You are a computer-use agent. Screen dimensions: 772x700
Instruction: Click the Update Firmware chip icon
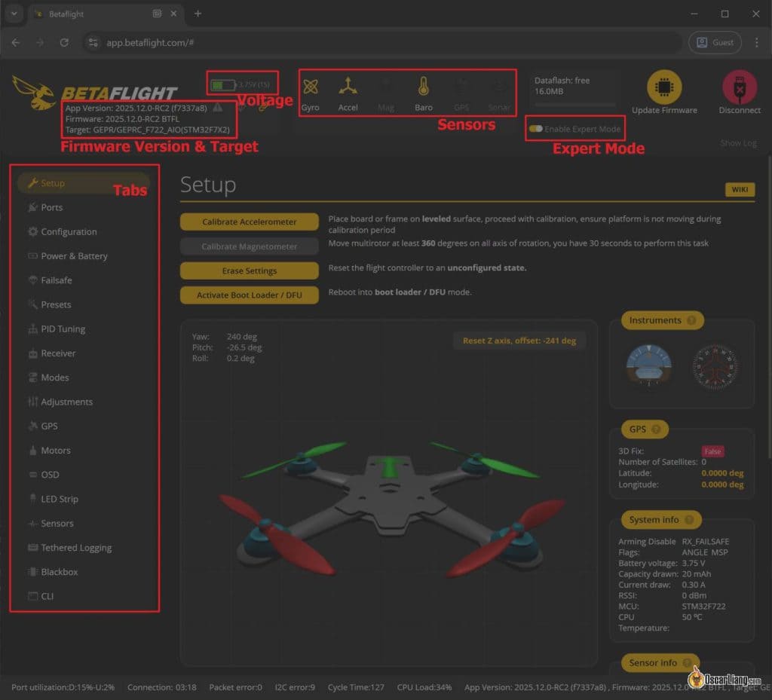(664, 87)
